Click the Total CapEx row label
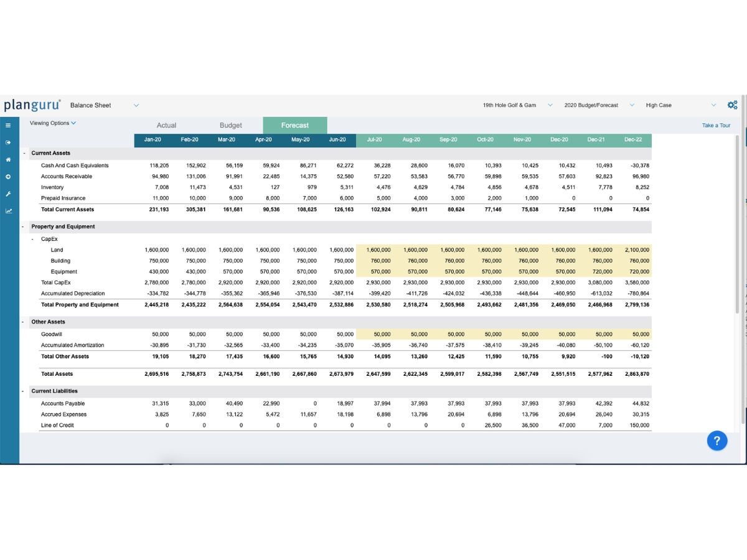The image size is (747, 560). (x=55, y=282)
